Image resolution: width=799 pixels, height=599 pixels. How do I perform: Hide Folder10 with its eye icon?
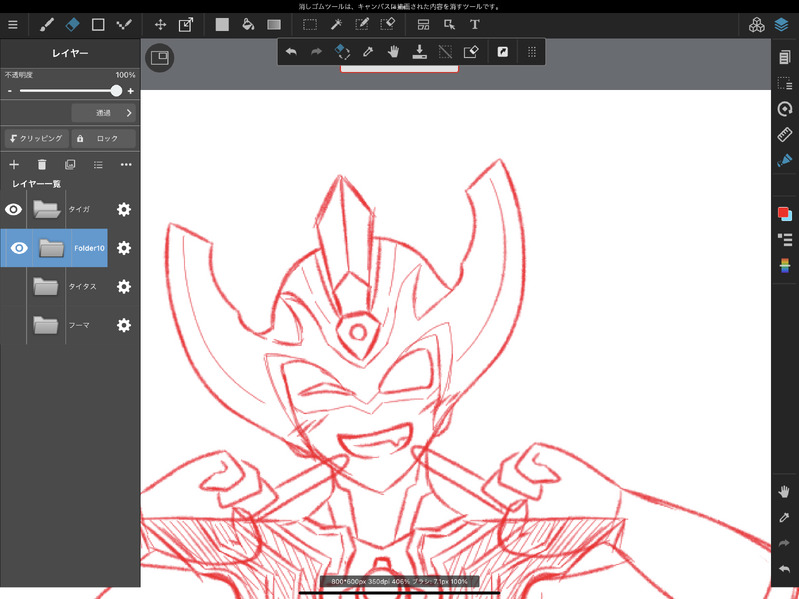click(19, 248)
